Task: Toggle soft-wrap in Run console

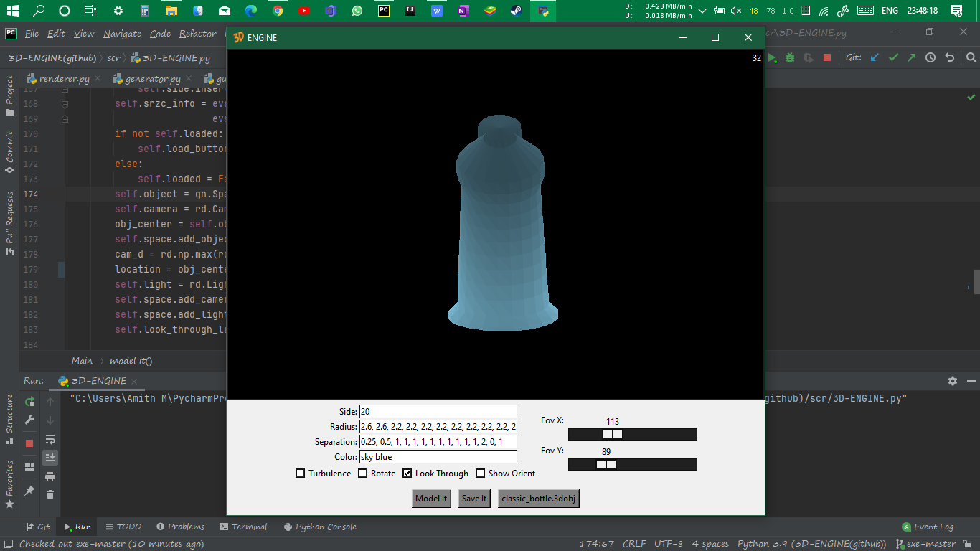Action: tap(50, 439)
